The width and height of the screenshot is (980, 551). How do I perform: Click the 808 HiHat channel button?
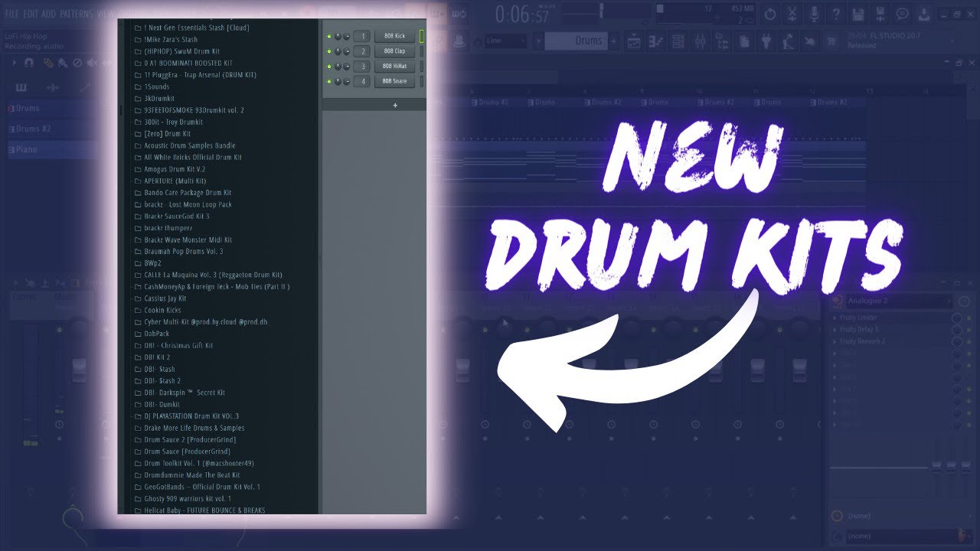(395, 67)
